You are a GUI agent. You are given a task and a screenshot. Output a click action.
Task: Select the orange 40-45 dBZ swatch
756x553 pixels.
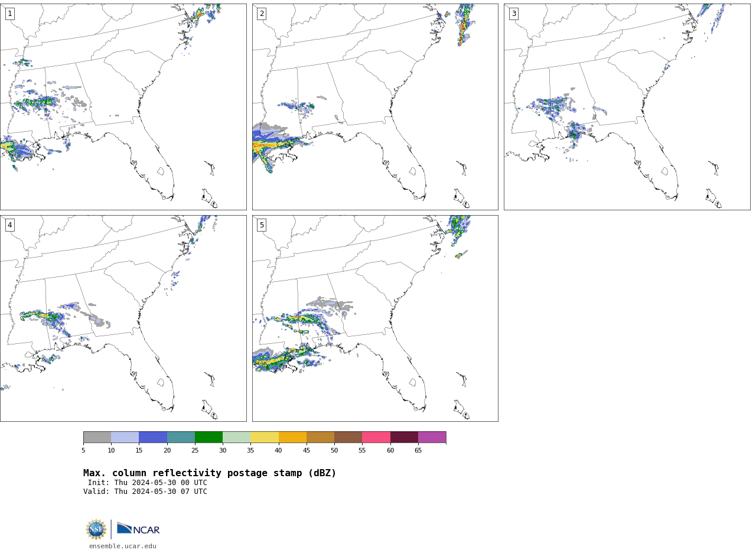click(292, 437)
